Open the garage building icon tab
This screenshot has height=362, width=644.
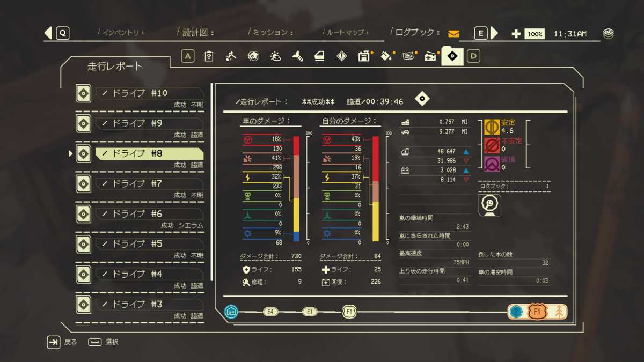[x=364, y=56]
